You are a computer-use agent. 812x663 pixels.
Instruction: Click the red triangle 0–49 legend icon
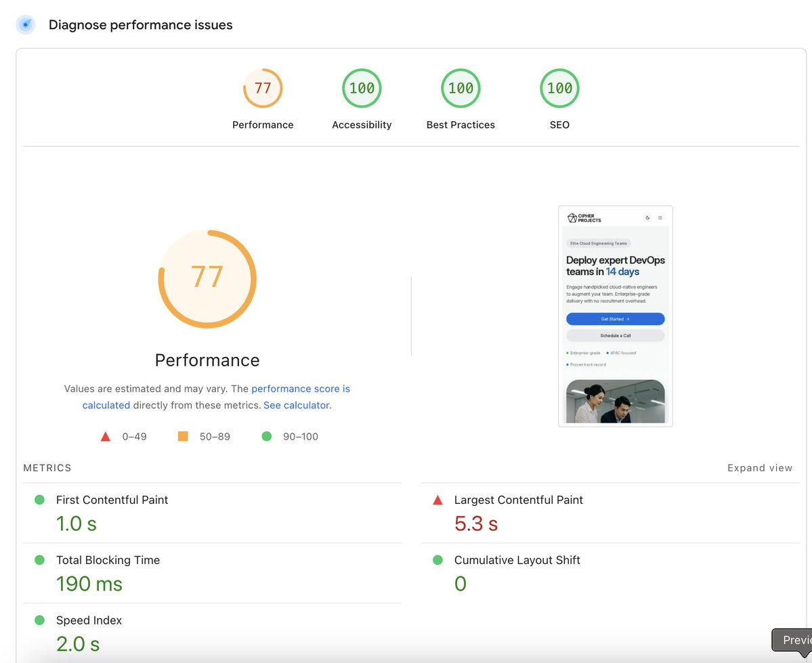pos(106,437)
